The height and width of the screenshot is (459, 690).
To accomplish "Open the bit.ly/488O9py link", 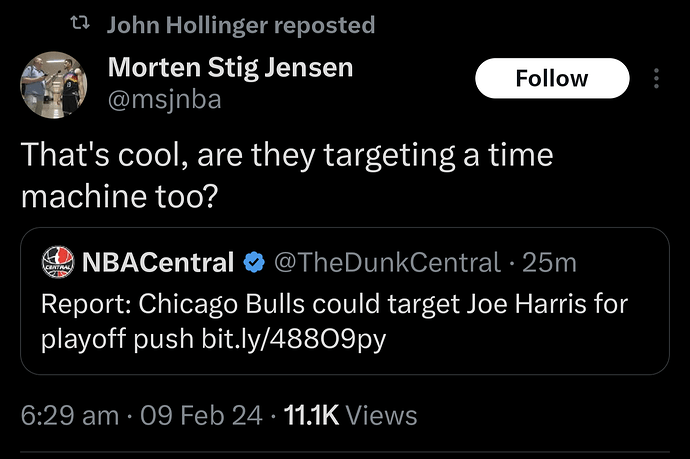I will 294,339.
